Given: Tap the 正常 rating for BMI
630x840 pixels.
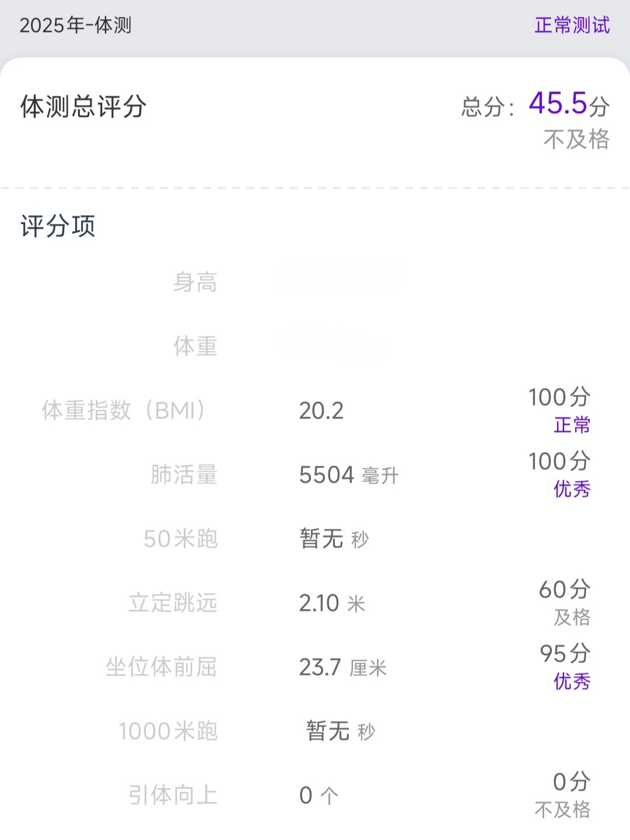Looking at the screenshot, I should click(572, 425).
